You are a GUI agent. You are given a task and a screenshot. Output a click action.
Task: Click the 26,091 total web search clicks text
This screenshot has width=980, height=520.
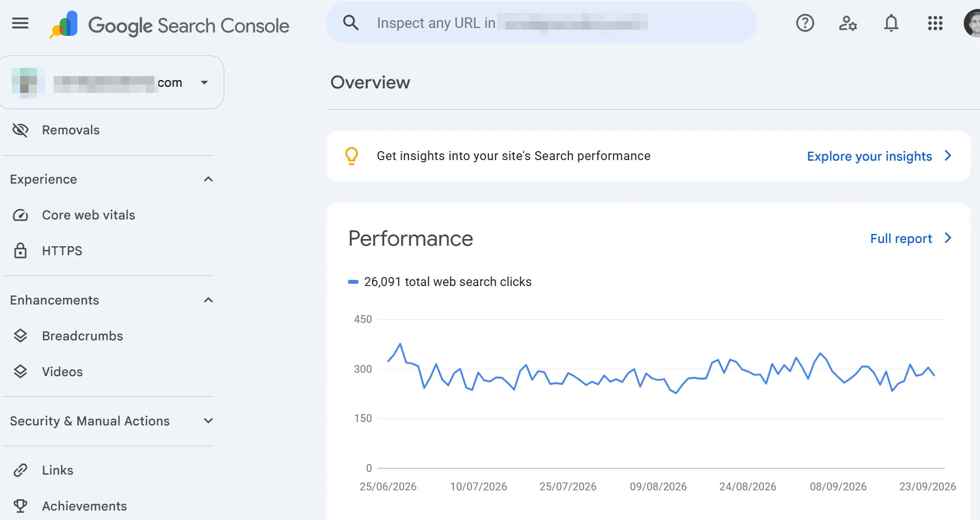447,282
